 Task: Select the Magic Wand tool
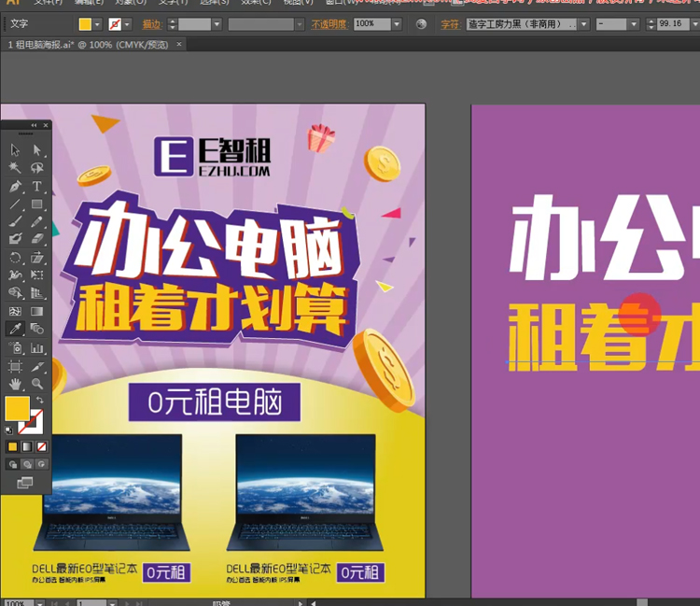pos(15,167)
